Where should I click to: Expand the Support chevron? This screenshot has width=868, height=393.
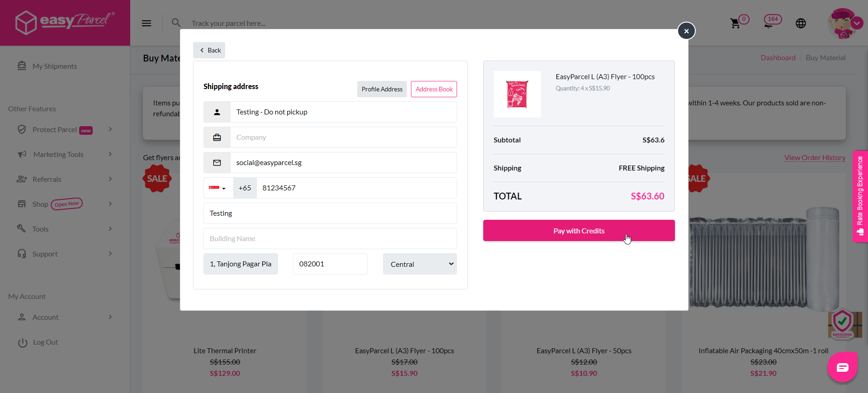110,254
